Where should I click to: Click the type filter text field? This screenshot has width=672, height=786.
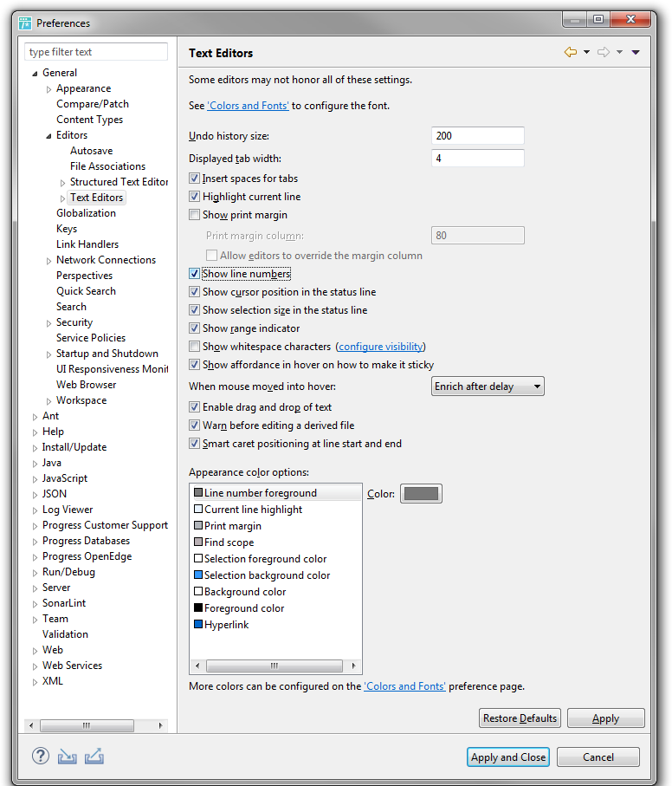click(96, 52)
